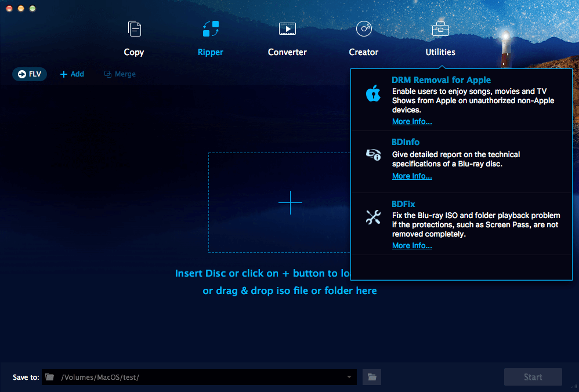Minimize the window with yellow button
Screen dimensions: 579x392
(21, 8)
